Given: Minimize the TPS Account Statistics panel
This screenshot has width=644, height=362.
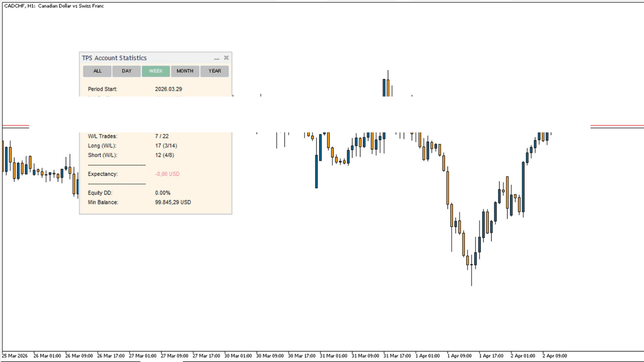Looking at the screenshot, I should tap(217, 58).
